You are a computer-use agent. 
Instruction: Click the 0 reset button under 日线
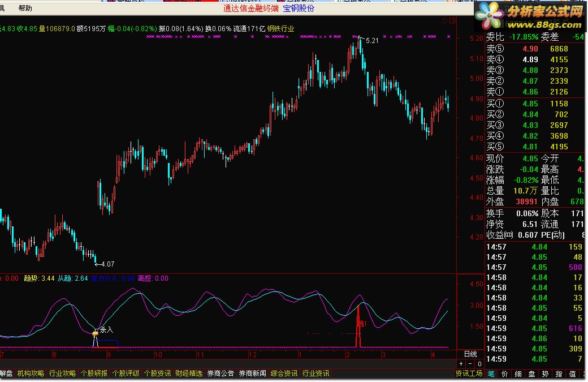pos(479,364)
